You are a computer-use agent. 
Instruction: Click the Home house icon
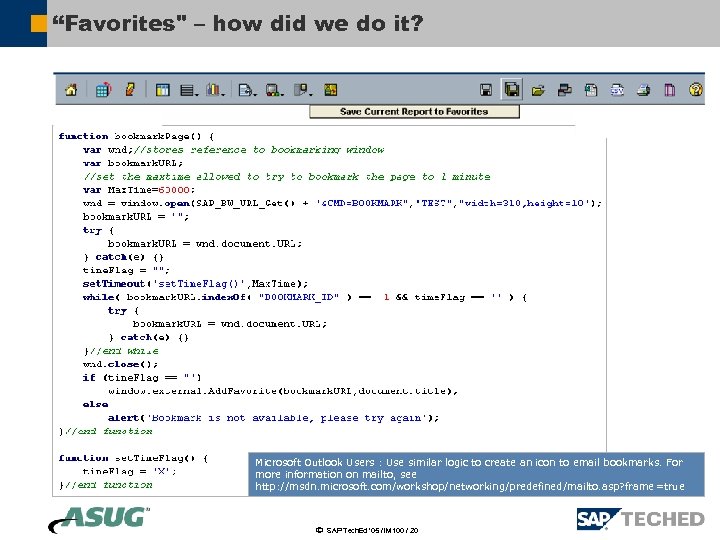(71, 90)
